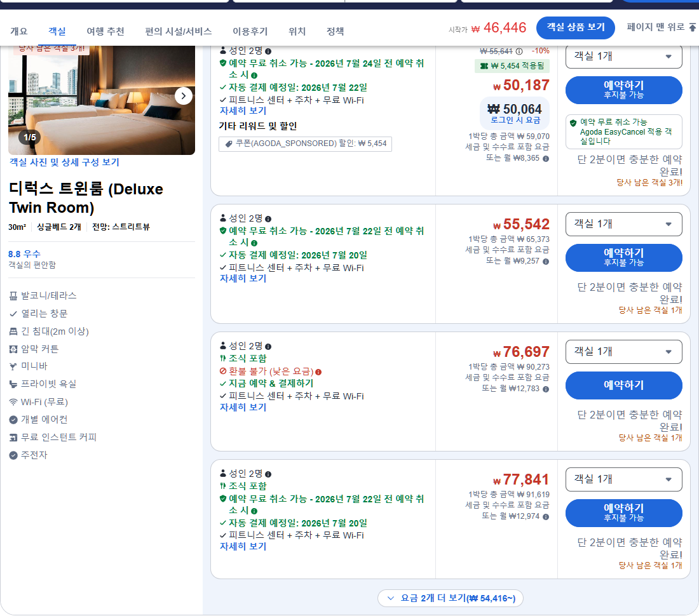Click 자세히 보기 in ₩76,697 offer
The width and height of the screenshot is (699, 616).
[243, 408]
